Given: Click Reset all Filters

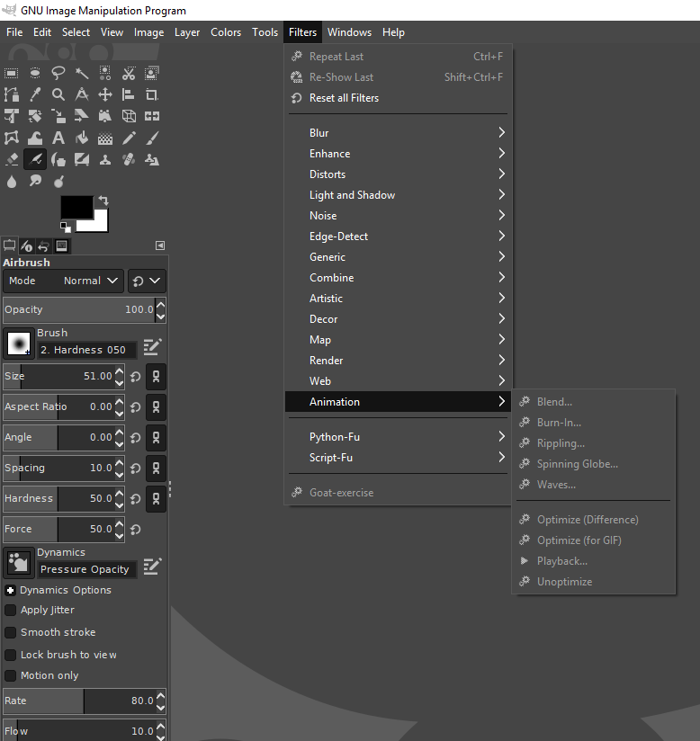Looking at the screenshot, I should point(399,98).
